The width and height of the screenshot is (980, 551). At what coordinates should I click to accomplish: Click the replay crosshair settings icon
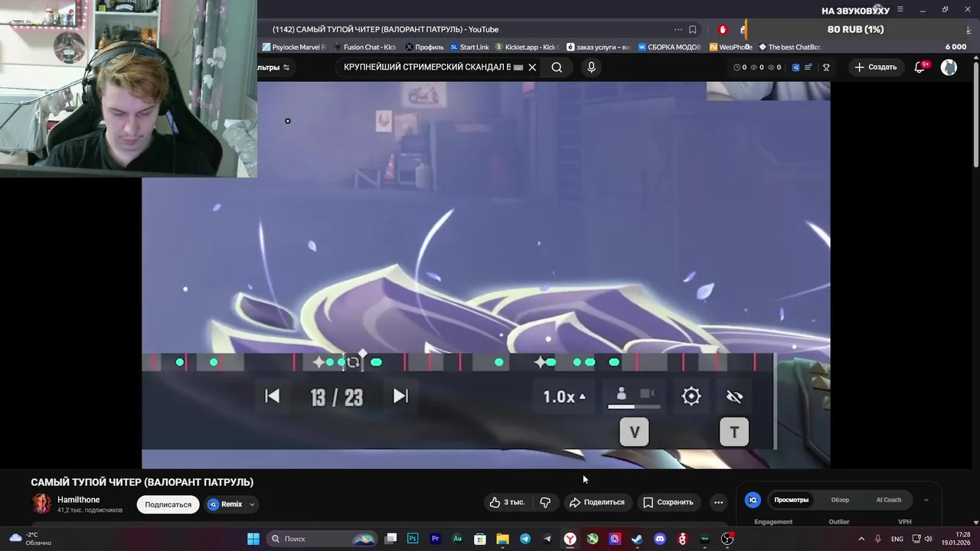pos(691,396)
